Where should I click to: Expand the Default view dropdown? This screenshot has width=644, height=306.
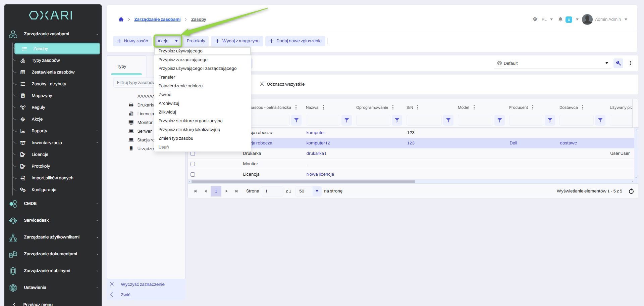pyautogui.click(x=606, y=63)
